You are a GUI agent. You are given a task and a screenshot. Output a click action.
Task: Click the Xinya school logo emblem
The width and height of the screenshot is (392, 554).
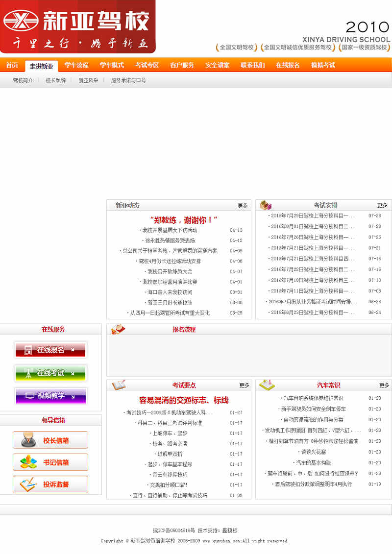21,20
